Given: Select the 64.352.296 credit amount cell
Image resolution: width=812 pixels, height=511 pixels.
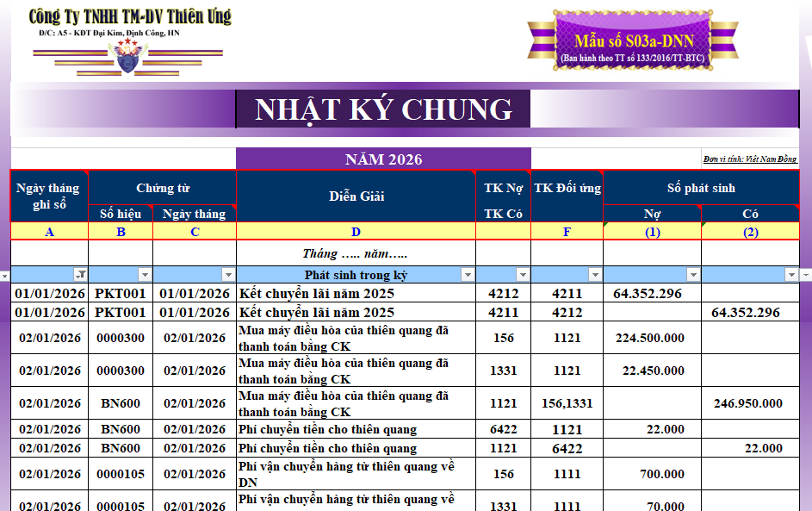Looking at the screenshot, I should (750, 313).
